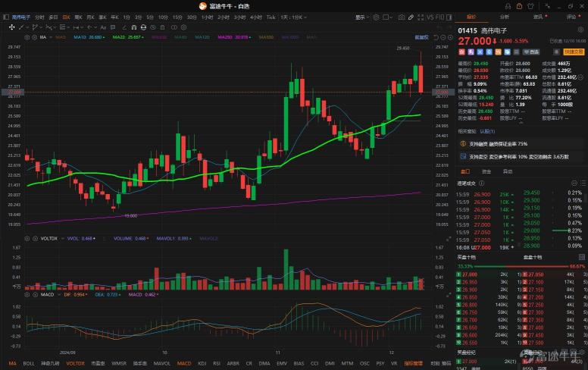This screenshot has height=370, width=588.
Task: Select the KDJ indicator tab
Action: pos(202,363)
